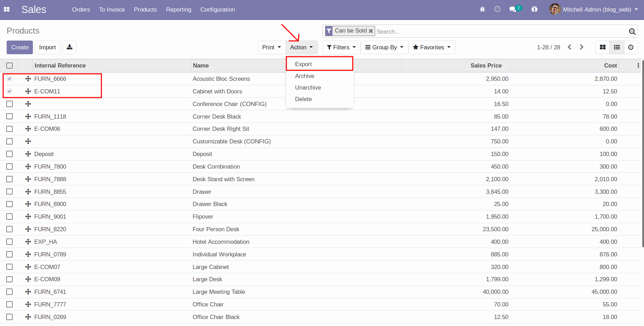
Task: Open Mitchell Admin user menu
Action: point(594,9)
